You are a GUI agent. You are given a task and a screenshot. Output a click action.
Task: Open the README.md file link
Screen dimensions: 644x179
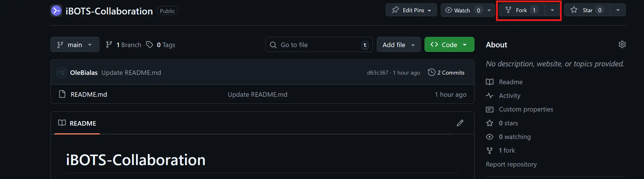click(89, 94)
